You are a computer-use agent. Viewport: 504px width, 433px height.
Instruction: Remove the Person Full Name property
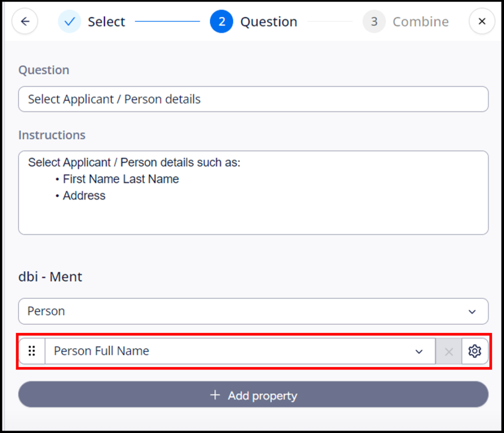tap(449, 351)
